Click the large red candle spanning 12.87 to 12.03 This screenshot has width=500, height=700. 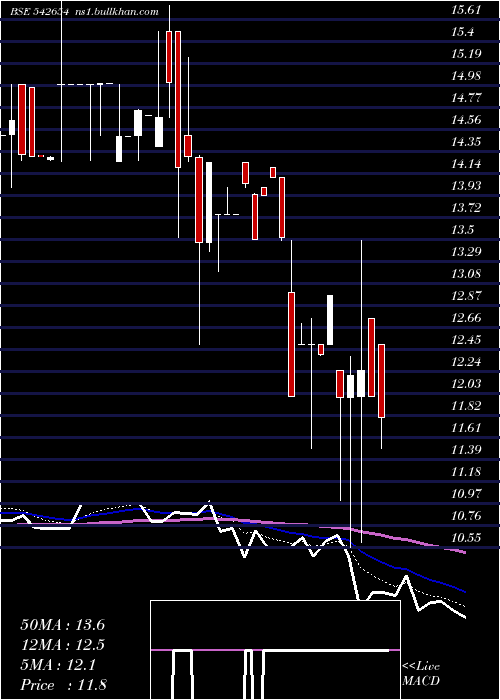click(291, 344)
